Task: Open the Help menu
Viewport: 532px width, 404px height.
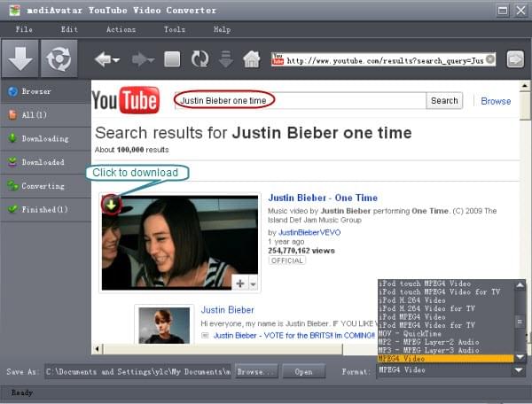Action: tap(222, 29)
